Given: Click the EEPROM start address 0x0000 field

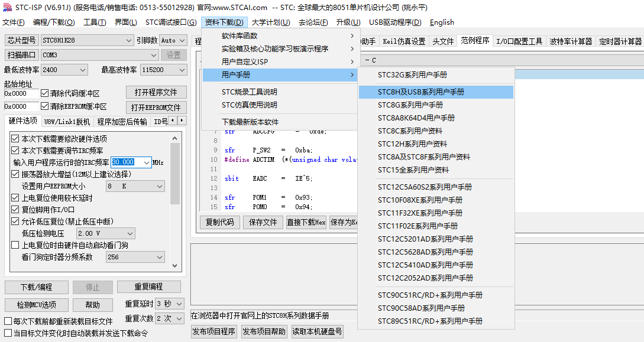Looking at the screenshot, I should coord(21,106).
